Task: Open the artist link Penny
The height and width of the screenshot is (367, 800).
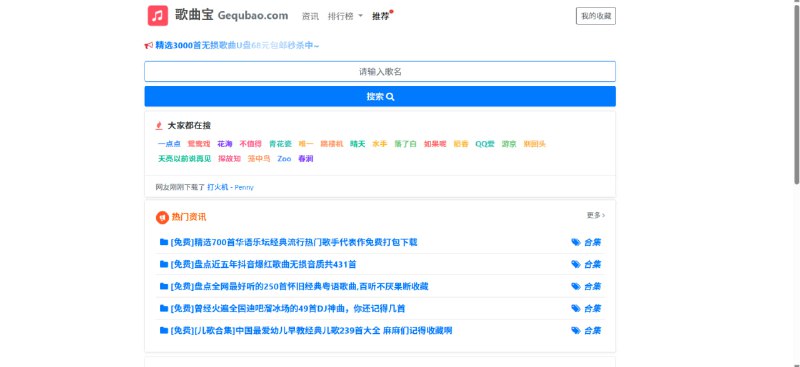Action: [x=244, y=187]
